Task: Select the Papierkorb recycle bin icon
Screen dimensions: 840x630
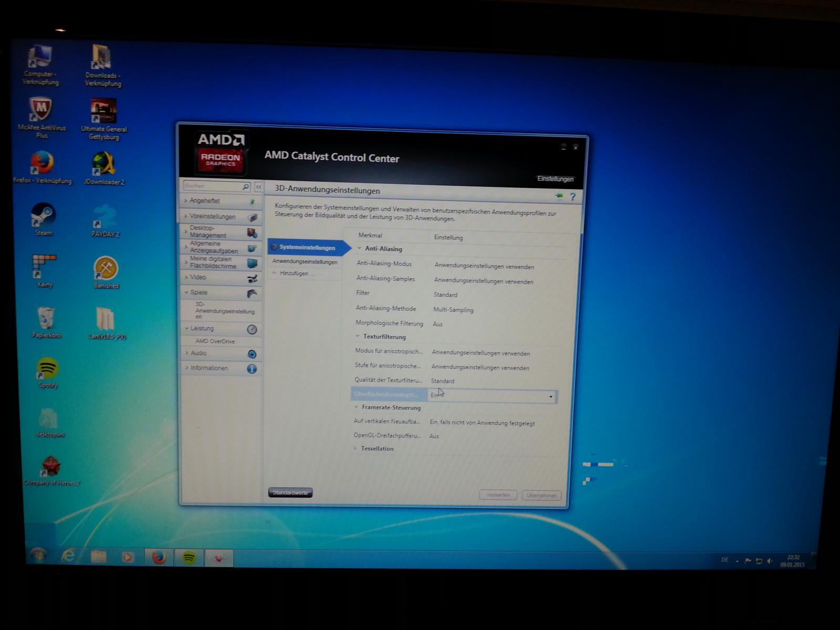Action: [46, 322]
